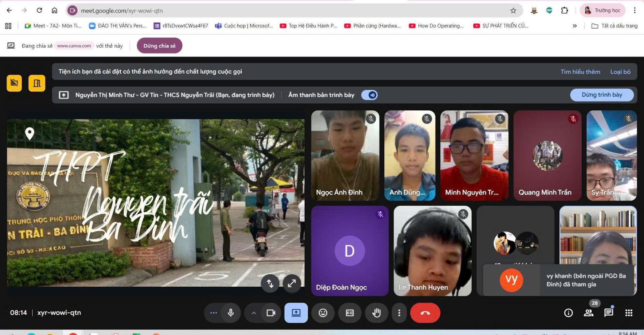
Task: Click the red leave call button
Action: [x=425, y=313]
